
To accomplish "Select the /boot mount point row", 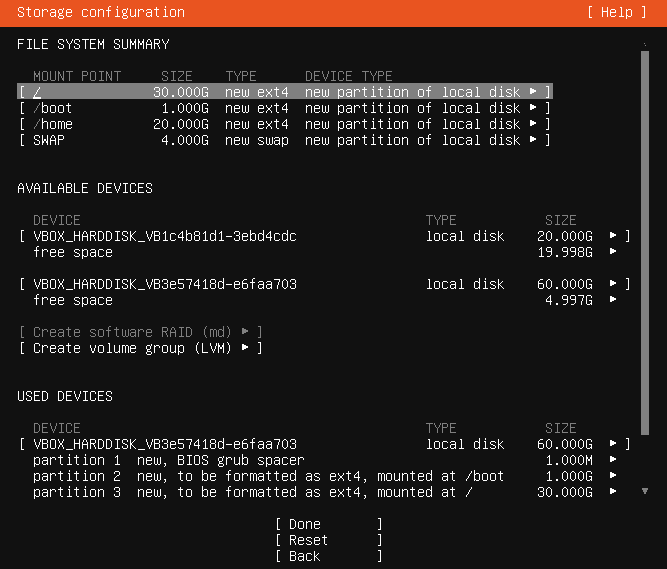I will (x=285, y=108).
